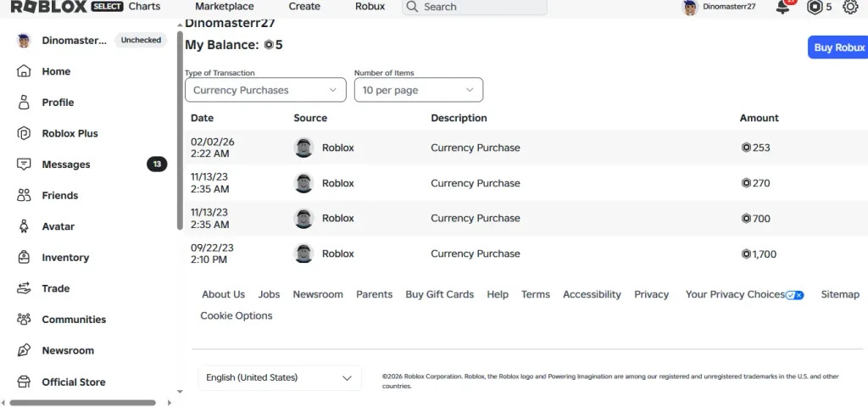Click the Avatar figure icon
This screenshot has height=407, width=868.
(24, 226)
